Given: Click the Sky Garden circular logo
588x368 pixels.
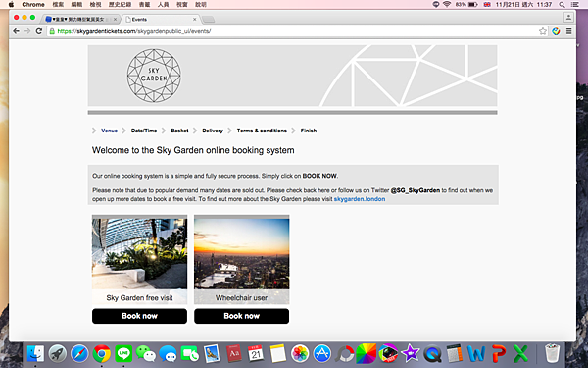Looking at the screenshot, I should pyautogui.click(x=154, y=76).
